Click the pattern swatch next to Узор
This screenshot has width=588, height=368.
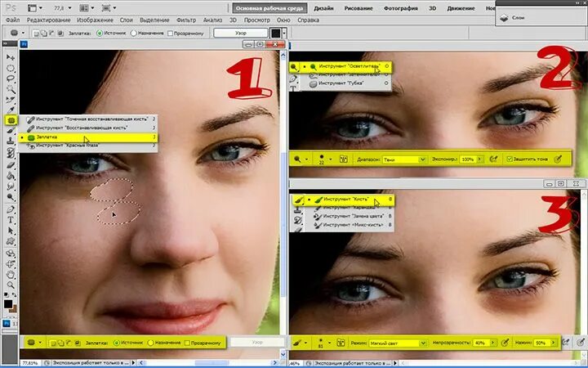(276, 33)
